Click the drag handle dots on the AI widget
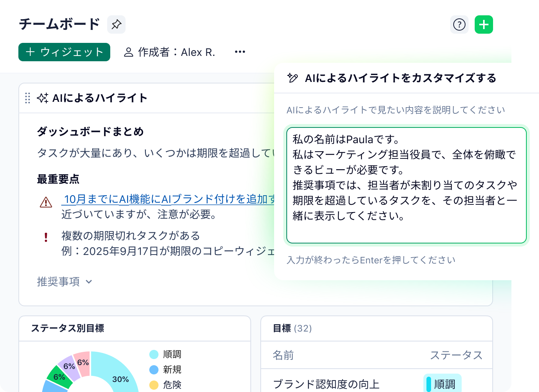Screen dimensions: 539x392 click(x=27, y=98)
